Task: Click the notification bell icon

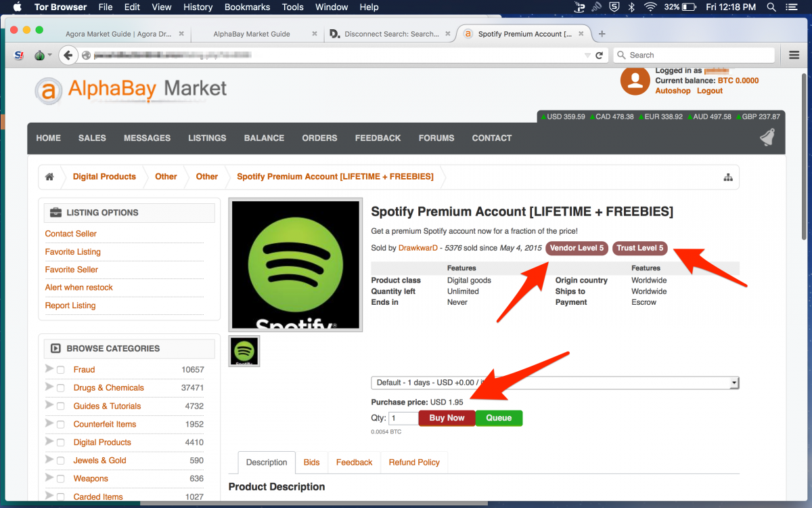Action: (x=767, y=137)
